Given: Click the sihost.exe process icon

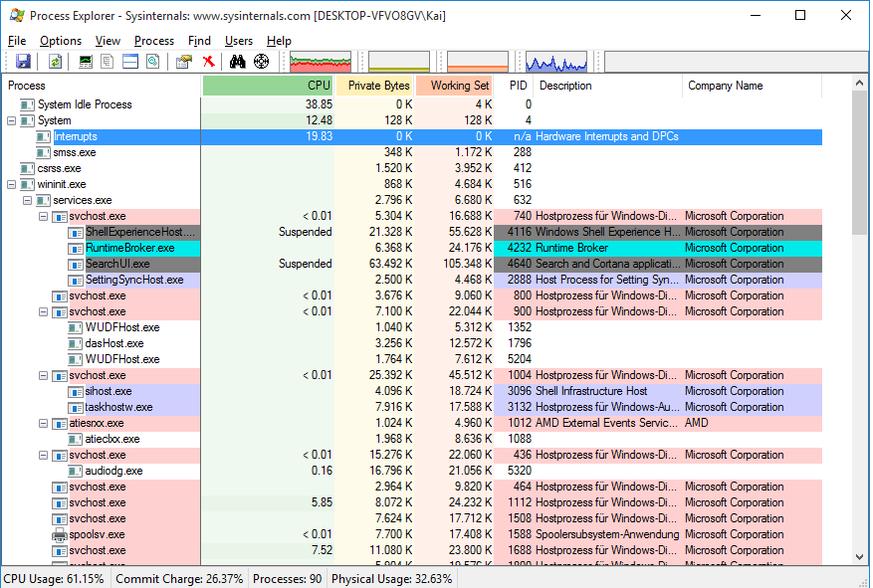Looking at the screenshot, I should click(76, 392).
